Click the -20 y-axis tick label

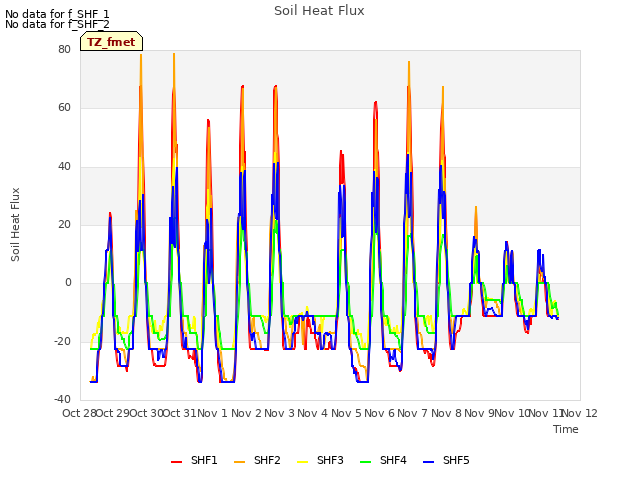62,341
